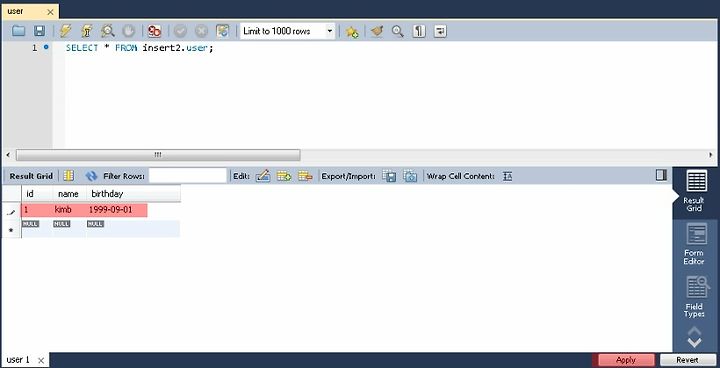Import records from file icon
The height and width of the screenshot is (368, 720).
(x=410, y=176)
